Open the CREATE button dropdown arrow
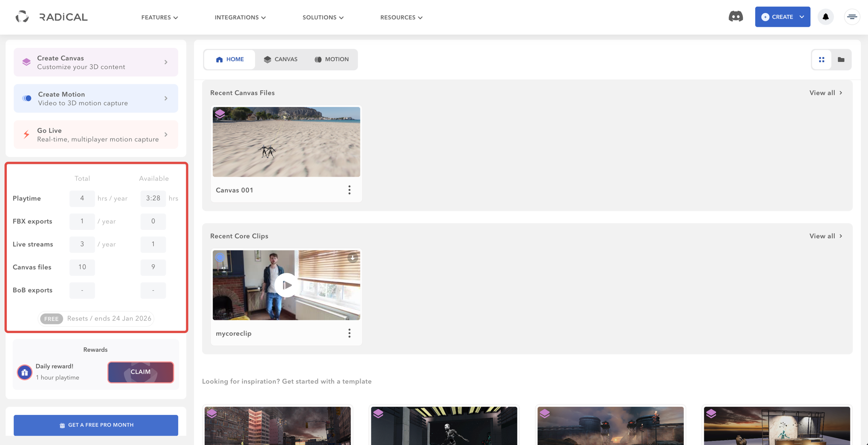The height and width of the screenshot is (445, 868). [802, 17]
